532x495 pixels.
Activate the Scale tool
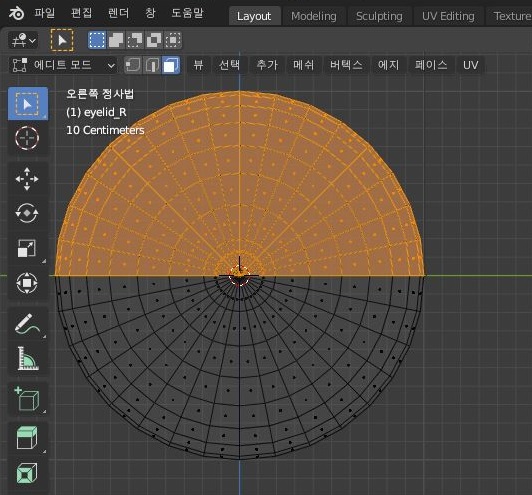[x=27, y=248]
